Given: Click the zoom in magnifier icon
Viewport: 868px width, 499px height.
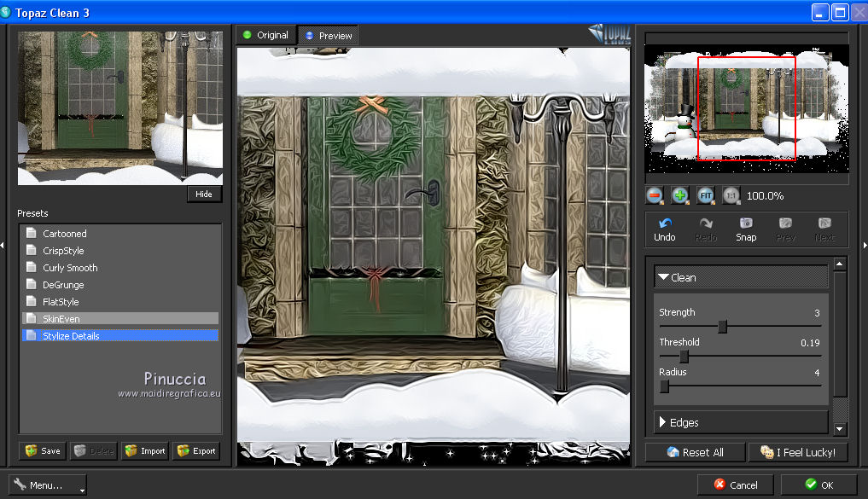Looking at the screenshot, I should point(679,195).
